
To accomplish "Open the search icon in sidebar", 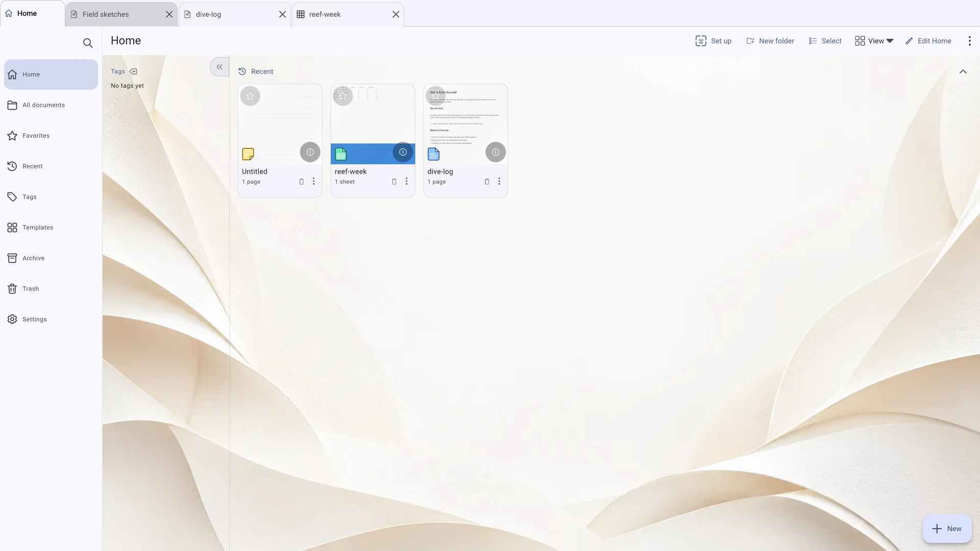I will [88, 43].
